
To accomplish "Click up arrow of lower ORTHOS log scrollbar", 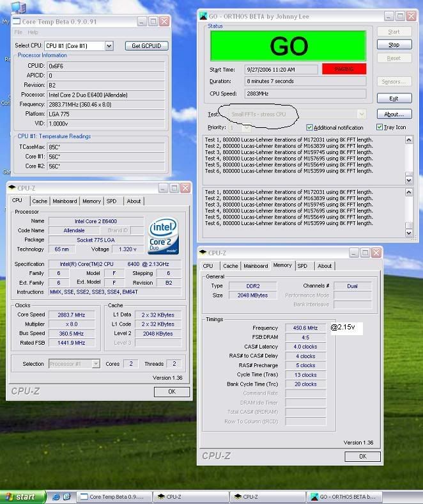I will click(x=409, y=193).
